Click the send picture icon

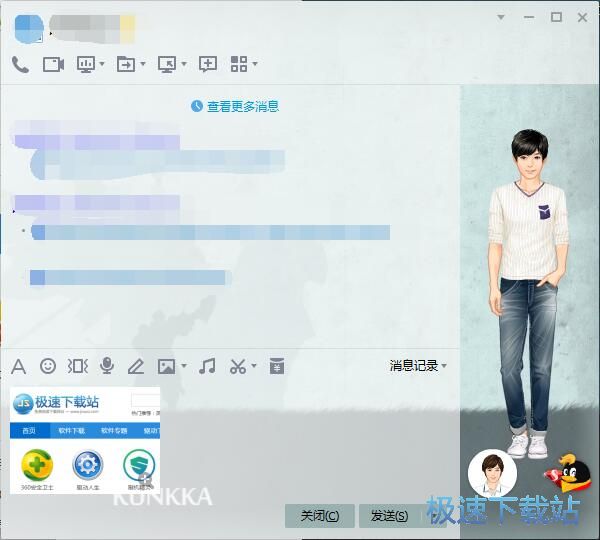pyautogui.click(x=166, y=367)
